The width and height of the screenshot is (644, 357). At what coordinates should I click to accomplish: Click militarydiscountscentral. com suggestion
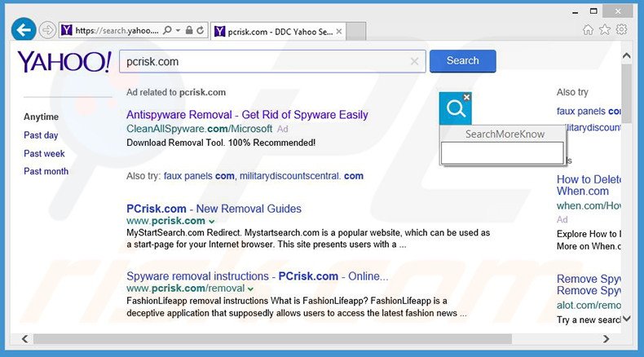click(x=302, y=176)
